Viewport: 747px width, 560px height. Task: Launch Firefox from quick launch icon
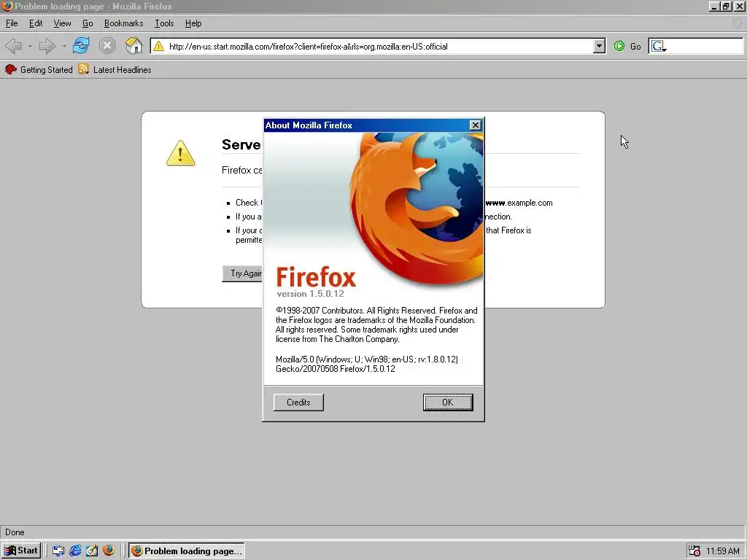point(109,550)
